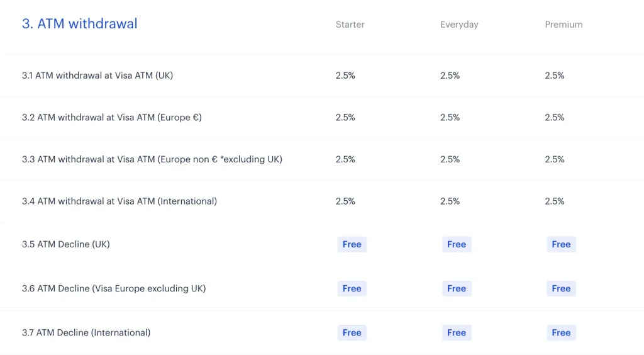Click Everyday's Free badge for ATM Decline (UK)
Image resolution: width=644 pixels, height=355 pixels.
point(457,244)
